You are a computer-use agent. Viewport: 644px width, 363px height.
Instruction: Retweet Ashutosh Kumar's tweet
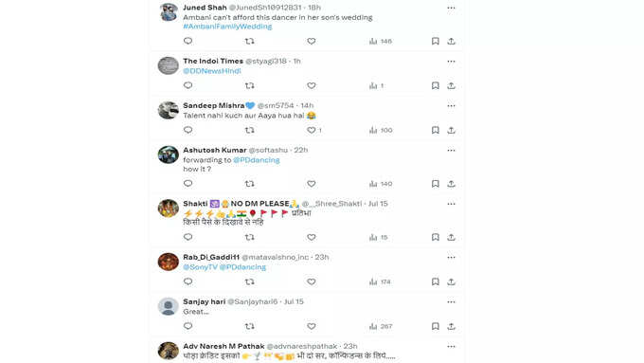pos(249,184)
